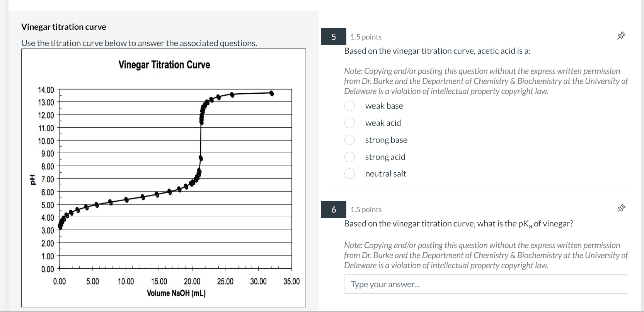This screenshot has height=312, width=644.
Task: Click the "1.5 points" label on question 5
Action: point(366,37)
